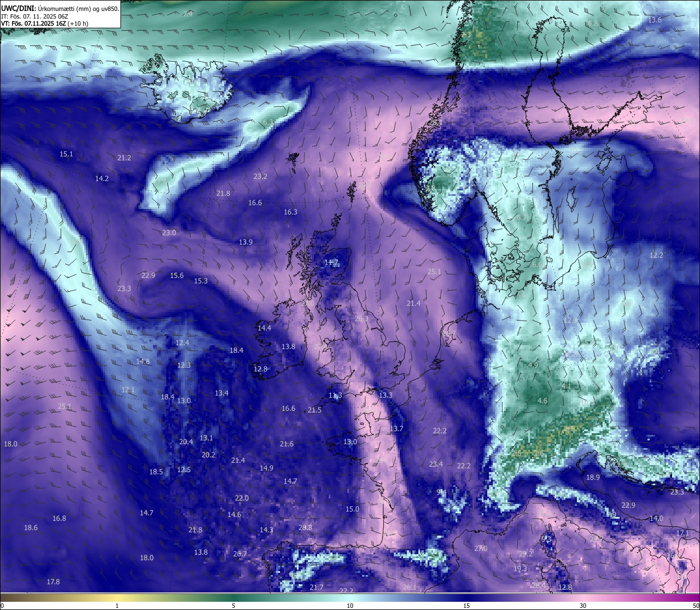The image size is (700, 610).
Task: Click the map value 23.0
Action: 169,233
